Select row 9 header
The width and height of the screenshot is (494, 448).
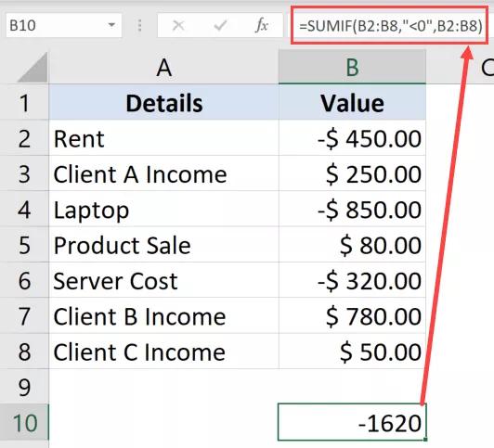(24, 387)
